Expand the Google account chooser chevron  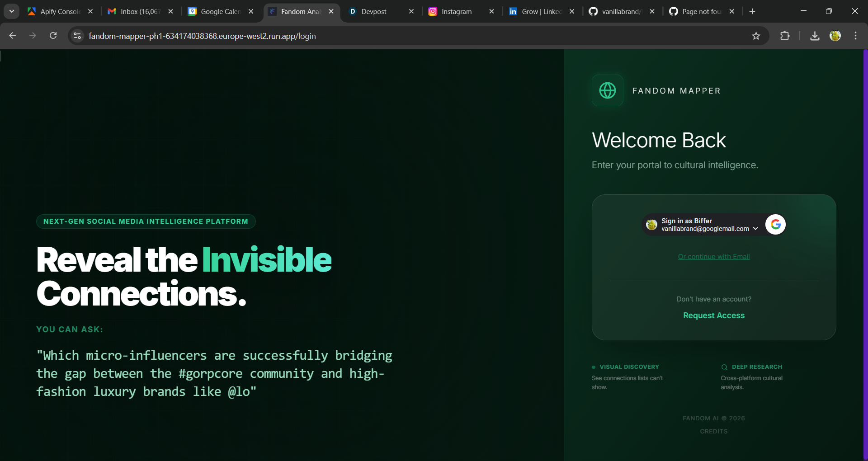pos(755,229)
